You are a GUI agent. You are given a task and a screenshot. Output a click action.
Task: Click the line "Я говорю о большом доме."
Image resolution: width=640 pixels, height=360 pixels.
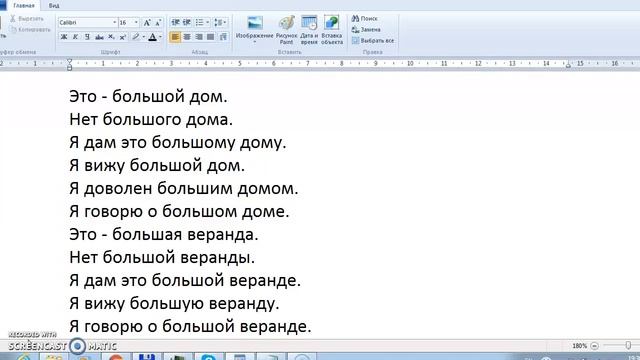click(x=179, y=211)
